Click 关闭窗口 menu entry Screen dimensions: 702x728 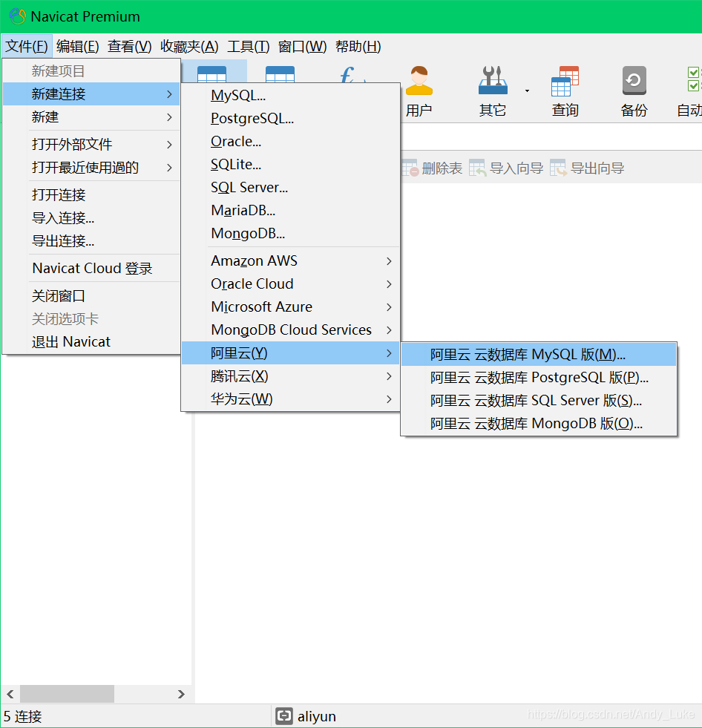pyautogui.click(x=91, y=296)
